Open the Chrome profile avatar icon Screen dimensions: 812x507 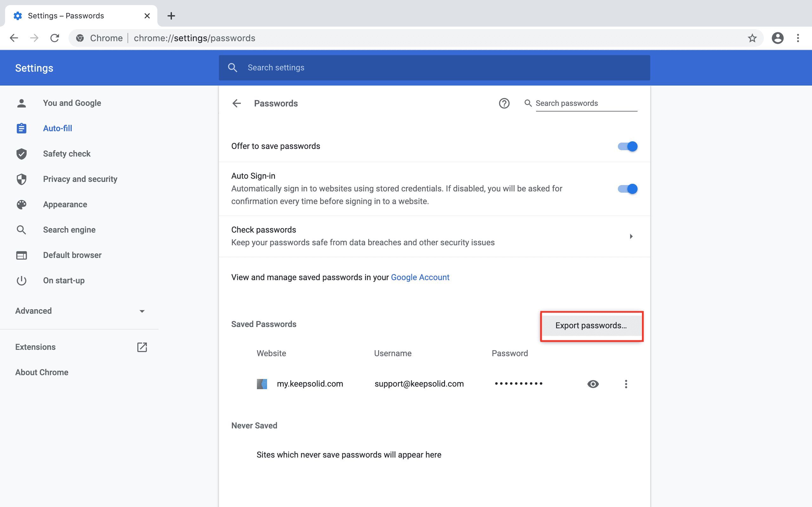[777, 38]
